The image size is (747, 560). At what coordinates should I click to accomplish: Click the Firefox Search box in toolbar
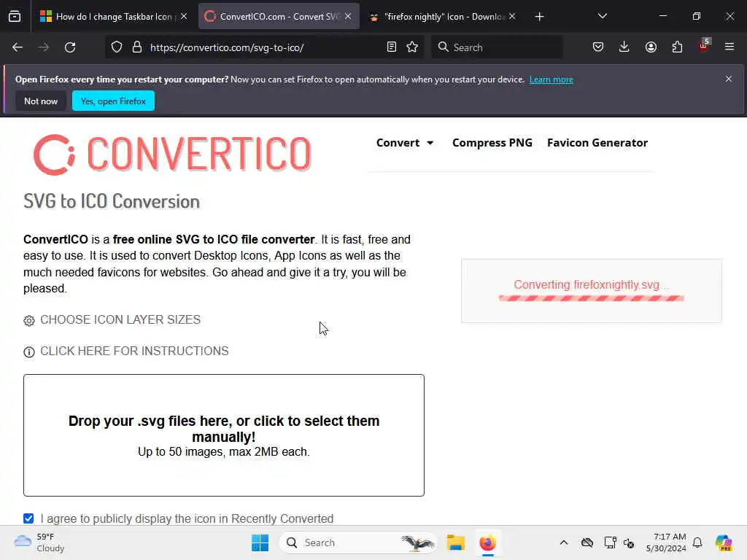[497, 47]
